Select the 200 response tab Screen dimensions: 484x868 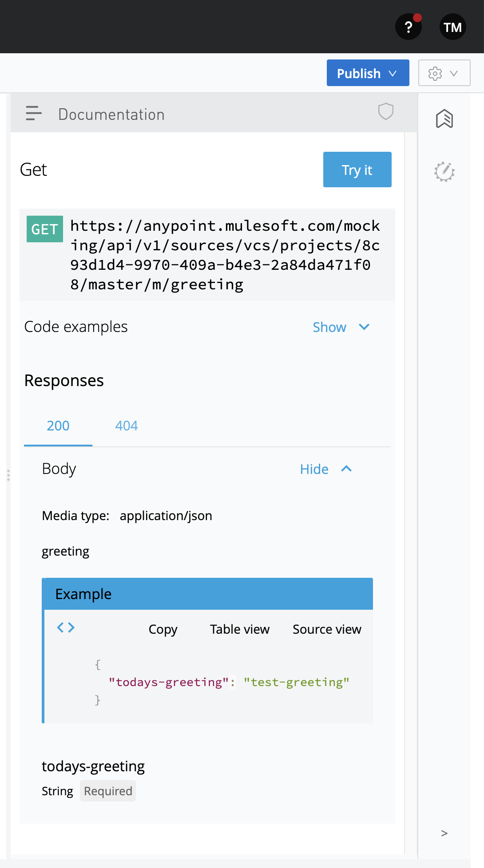pos(58,426)
